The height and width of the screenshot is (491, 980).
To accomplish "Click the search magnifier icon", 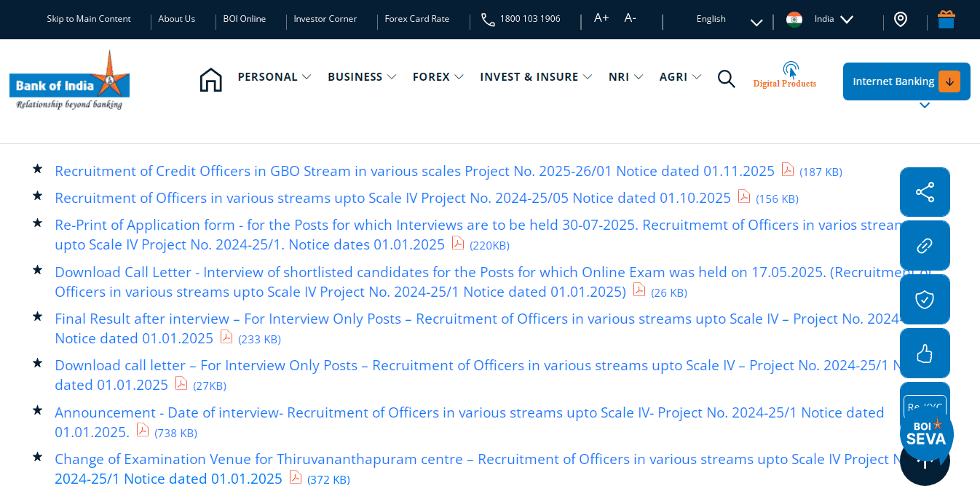I will tap(726, 78).
